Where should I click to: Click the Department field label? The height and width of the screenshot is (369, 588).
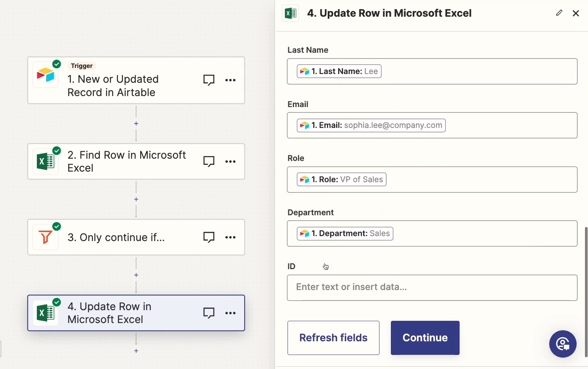click(311, 213)
